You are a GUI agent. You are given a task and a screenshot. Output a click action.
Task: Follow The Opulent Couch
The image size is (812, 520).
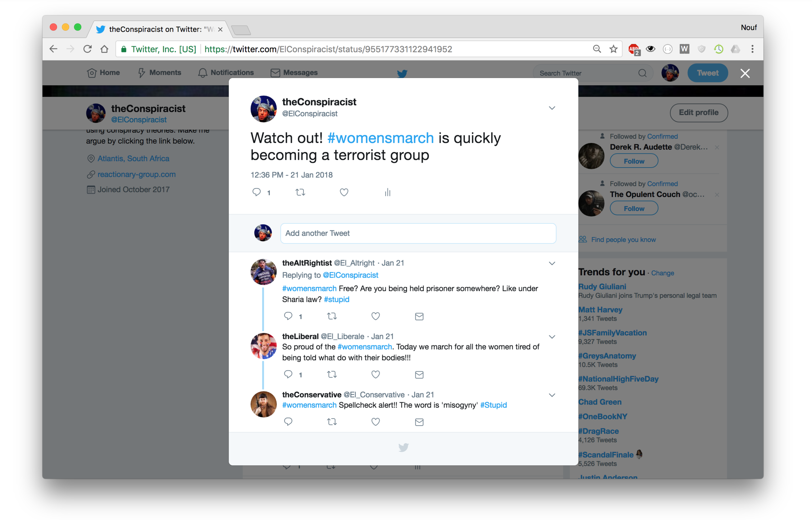click(634, 208)
